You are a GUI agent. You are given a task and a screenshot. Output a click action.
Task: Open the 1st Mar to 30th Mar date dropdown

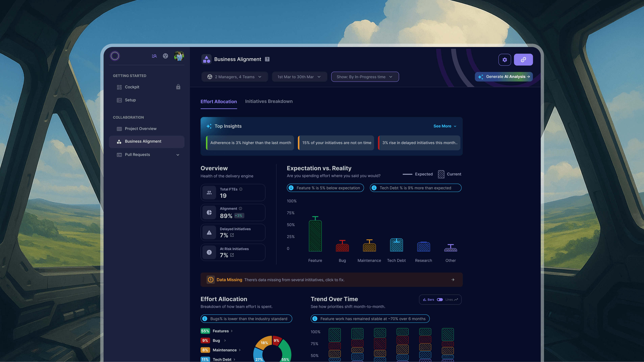(x=299, y=77)
